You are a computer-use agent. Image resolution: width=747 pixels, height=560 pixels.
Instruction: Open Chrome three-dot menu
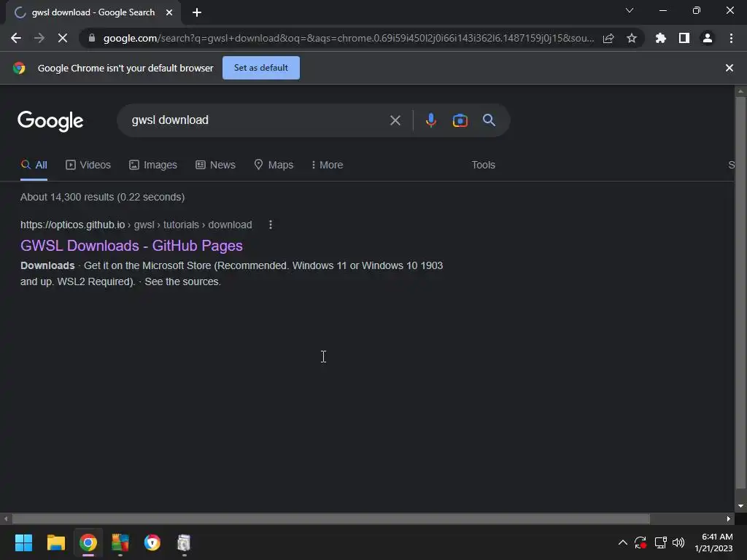731,38
